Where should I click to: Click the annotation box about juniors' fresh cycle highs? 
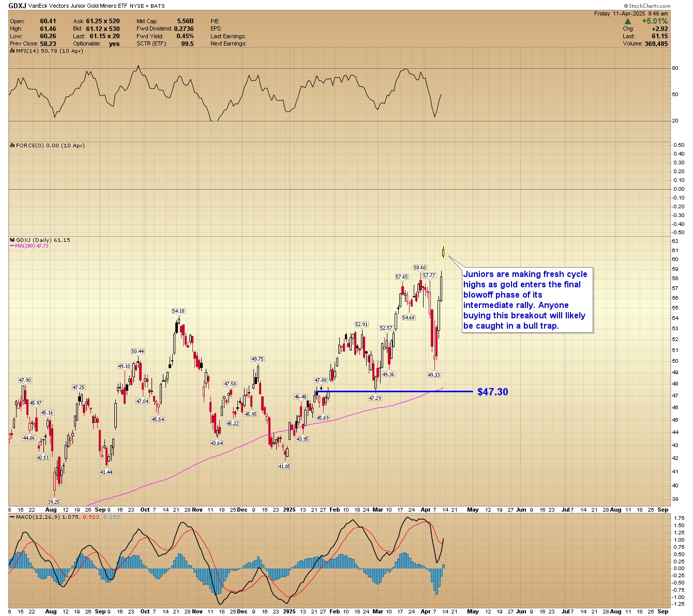(x=528, y=300)
